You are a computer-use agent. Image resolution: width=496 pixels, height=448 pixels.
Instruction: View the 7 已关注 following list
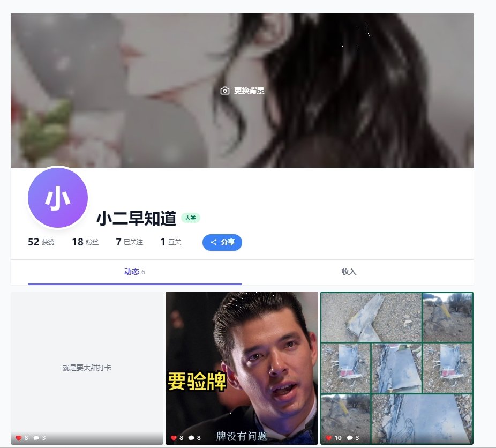tap(129, 242)
